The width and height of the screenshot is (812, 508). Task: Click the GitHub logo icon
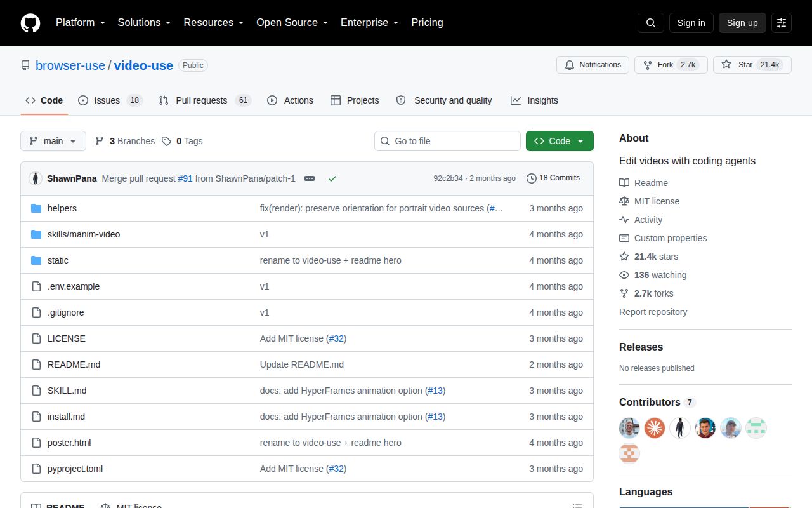[x=30, y=23]
